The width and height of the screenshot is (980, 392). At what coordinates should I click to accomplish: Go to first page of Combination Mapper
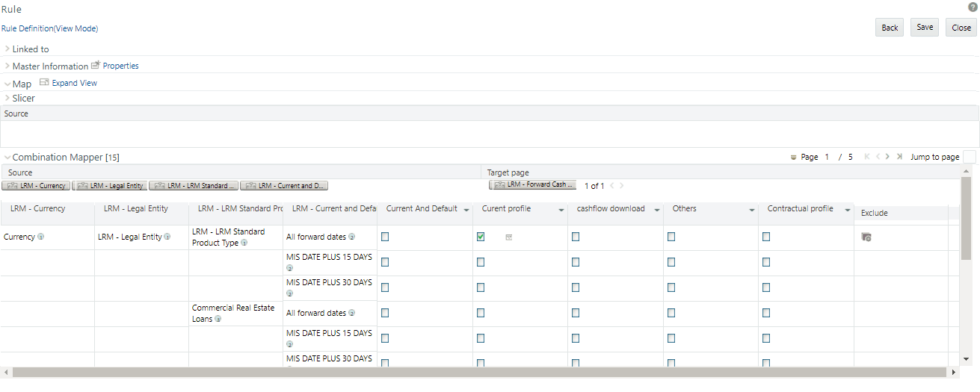coord(867,157)
